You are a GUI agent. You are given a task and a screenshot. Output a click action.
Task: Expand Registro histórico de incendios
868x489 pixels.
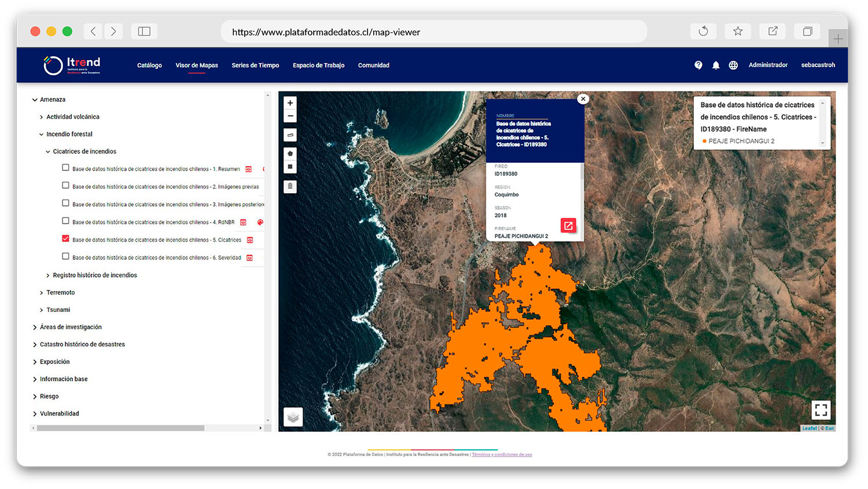point(48,275)
